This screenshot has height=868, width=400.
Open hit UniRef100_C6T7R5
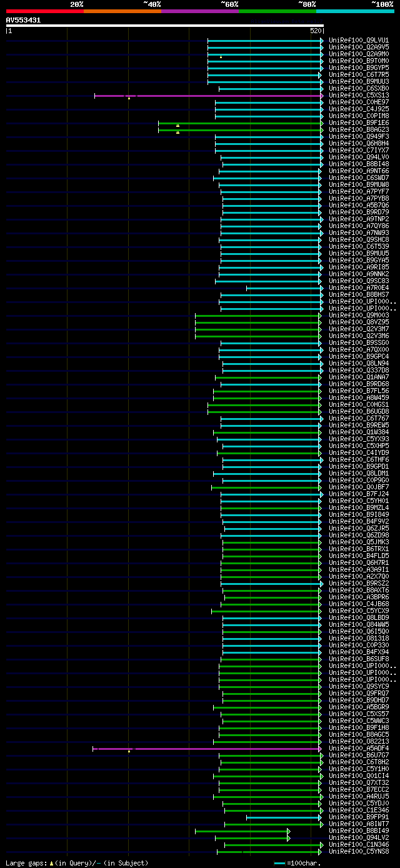359,75
